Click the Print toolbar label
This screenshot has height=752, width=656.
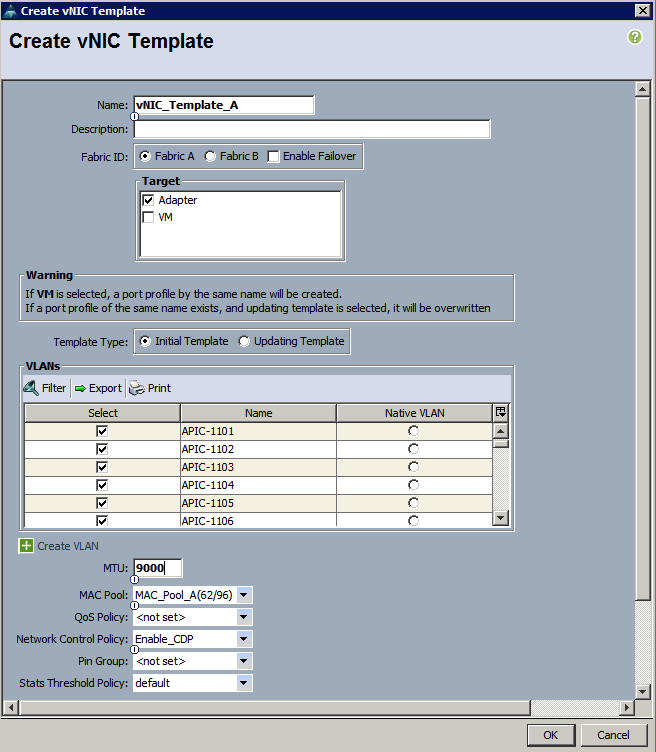[x=159, y=388]
